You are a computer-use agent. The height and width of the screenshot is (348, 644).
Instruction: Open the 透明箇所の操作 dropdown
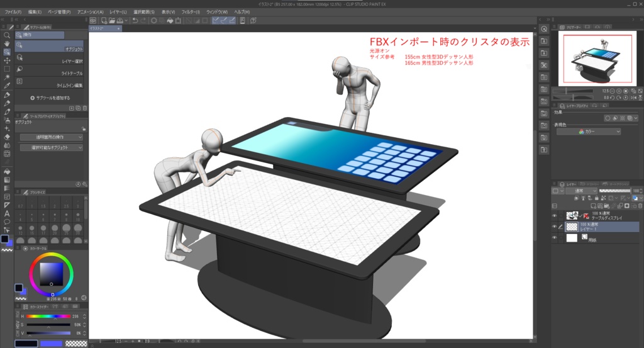tap(52, 137)
